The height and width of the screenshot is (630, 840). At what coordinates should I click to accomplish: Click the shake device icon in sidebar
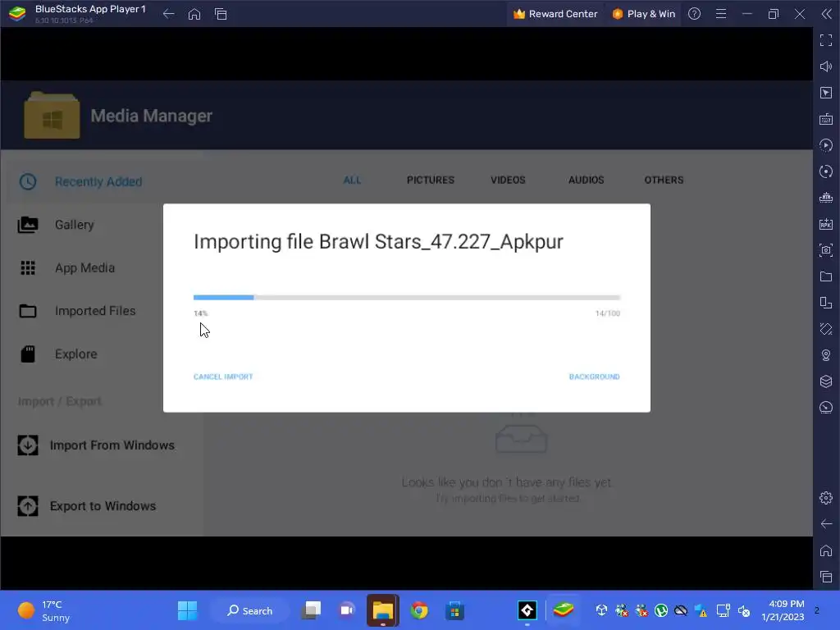pyautogui.click(x=826, y=329)
